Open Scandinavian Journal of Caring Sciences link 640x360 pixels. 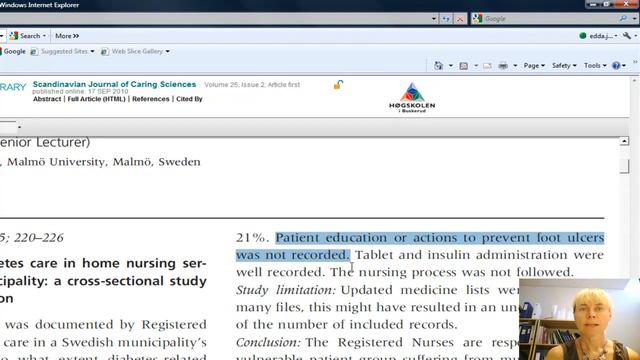point(114,84)
